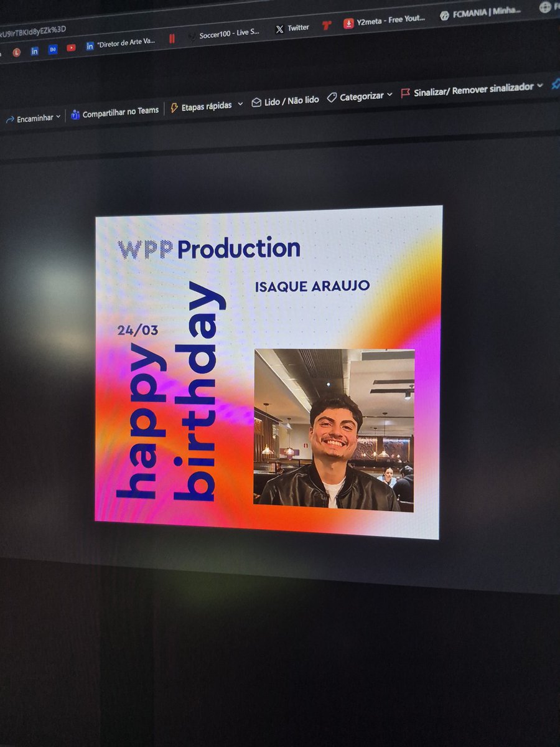Open the Telemundo T bookmark icon
This screenshot has height=747, width=560.
[x=326, y=26]
